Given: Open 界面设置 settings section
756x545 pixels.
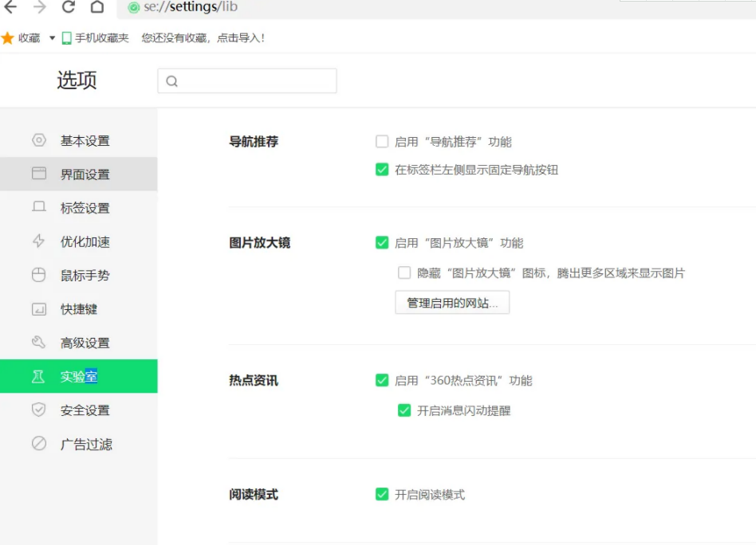Looking at the screenshot, I should pyautogui.click(x=85, y=174).
